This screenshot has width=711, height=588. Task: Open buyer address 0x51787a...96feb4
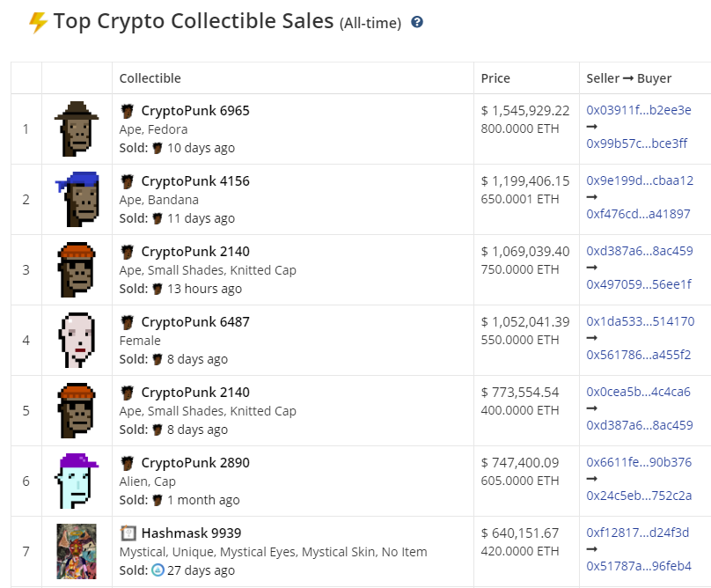tap(639, 566)
